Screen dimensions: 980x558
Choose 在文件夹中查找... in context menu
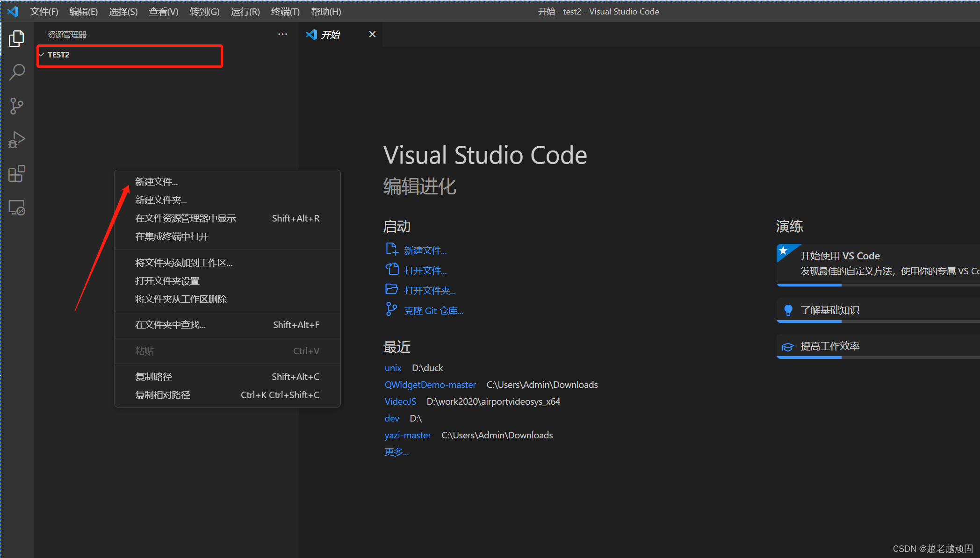click(x=227, y=325)
